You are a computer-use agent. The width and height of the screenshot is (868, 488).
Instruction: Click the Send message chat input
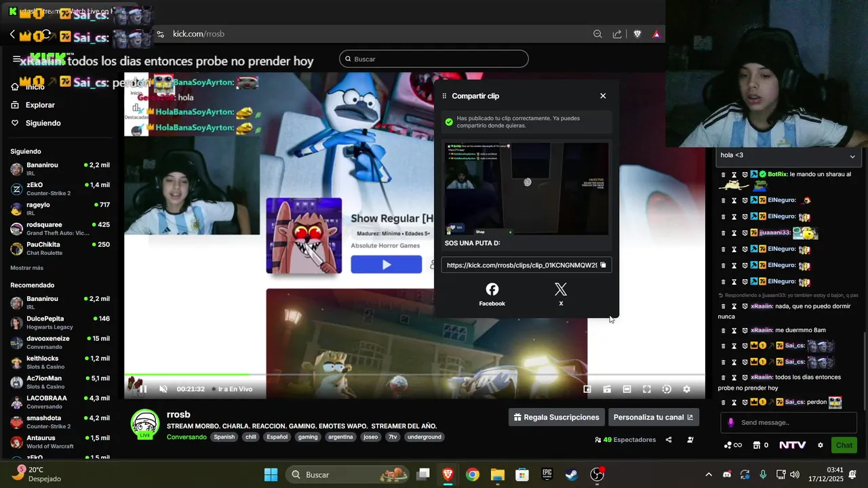click(790, 422)
